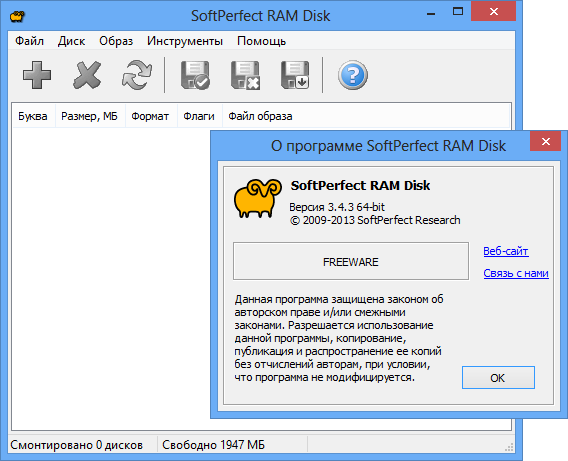The image size is (568, 461).
Task: Follow the Связь с нами link
Action: coord(516,273)
